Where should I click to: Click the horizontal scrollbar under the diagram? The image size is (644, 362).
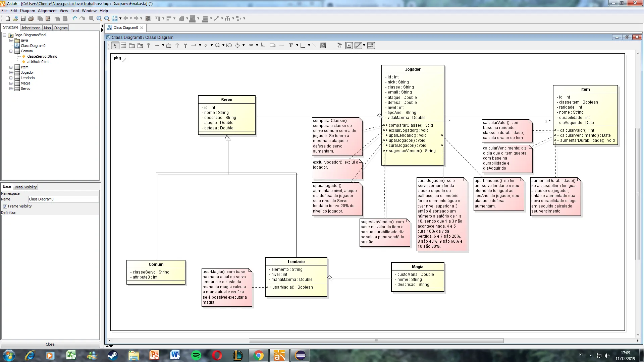point(376,341)
